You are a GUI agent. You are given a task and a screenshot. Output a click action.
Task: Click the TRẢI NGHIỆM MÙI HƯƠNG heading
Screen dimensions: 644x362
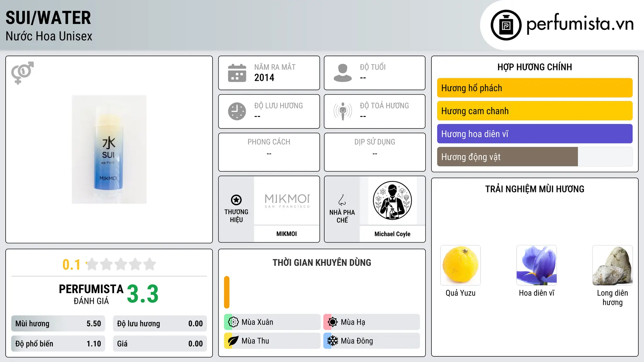tap(535, 189)
